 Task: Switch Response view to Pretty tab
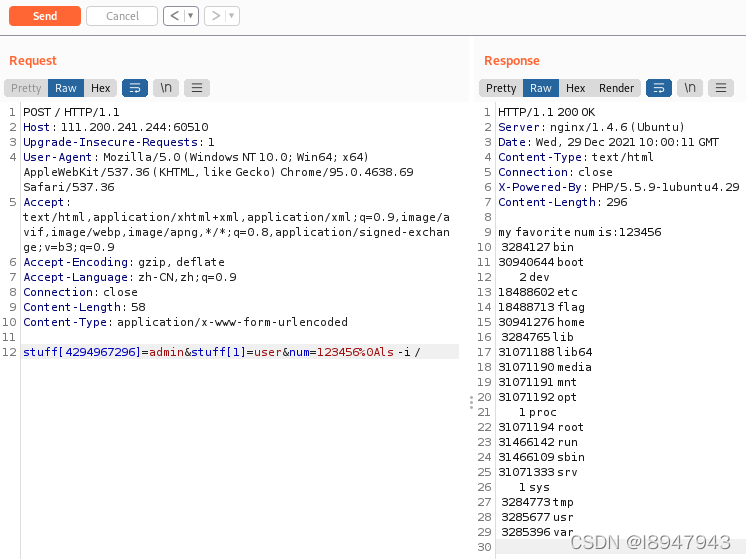click(x=501, y=88)
